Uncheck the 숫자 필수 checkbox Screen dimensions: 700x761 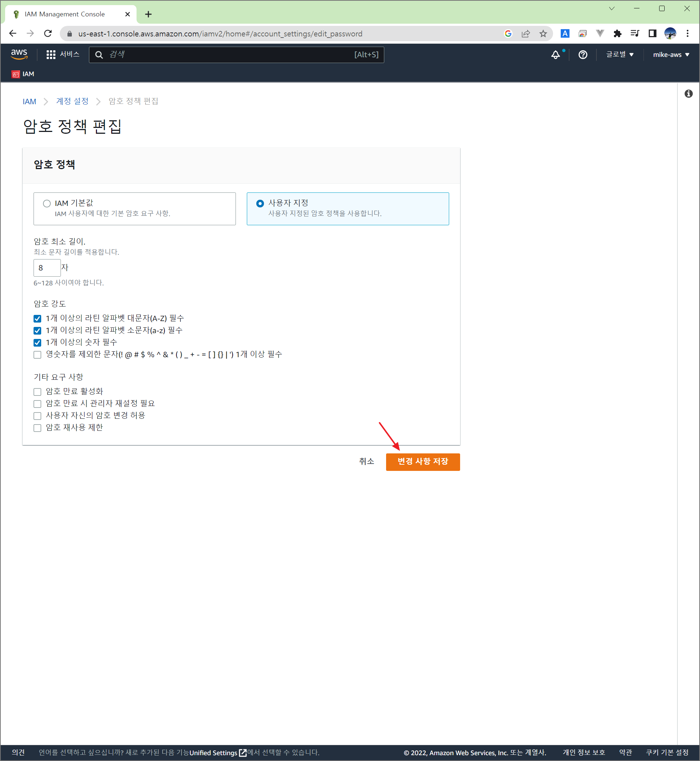pos(37,343)
